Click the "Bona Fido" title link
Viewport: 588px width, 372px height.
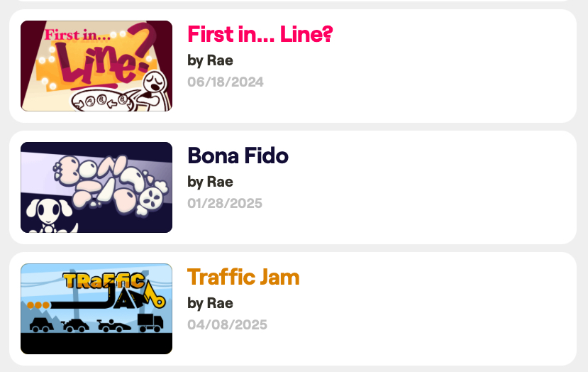point(238,155)
